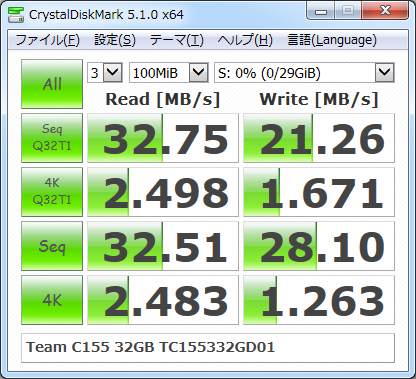
Task: Click the CrystalDiskMark title bar app icon
Action: pos(16,14)
